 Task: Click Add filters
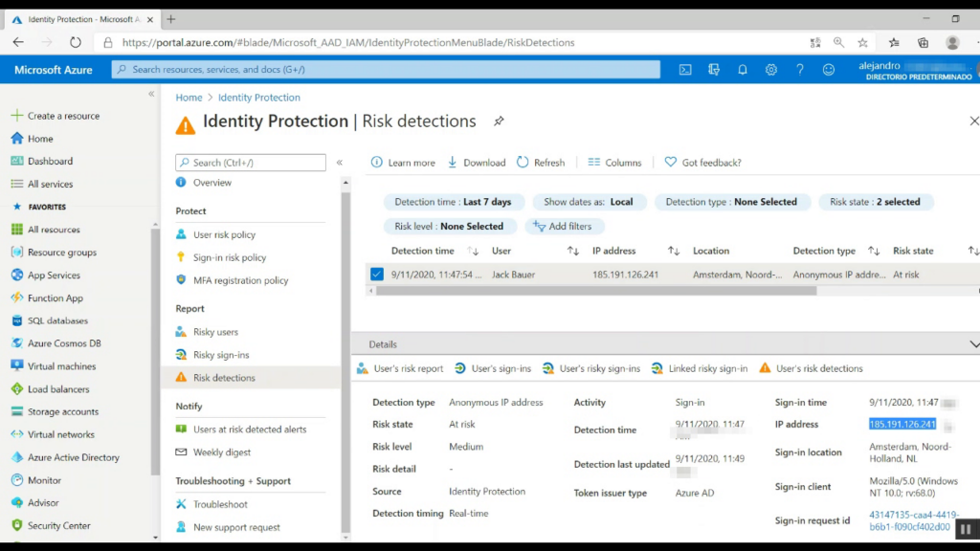pyautogui.click(x=563, y=226)
